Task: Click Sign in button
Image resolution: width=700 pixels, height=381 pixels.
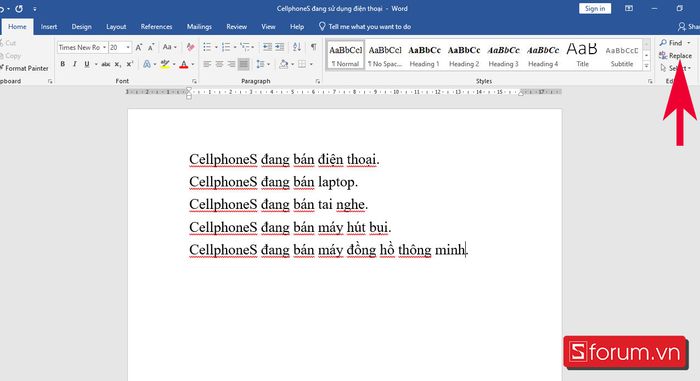Action: tap(595, 8)
